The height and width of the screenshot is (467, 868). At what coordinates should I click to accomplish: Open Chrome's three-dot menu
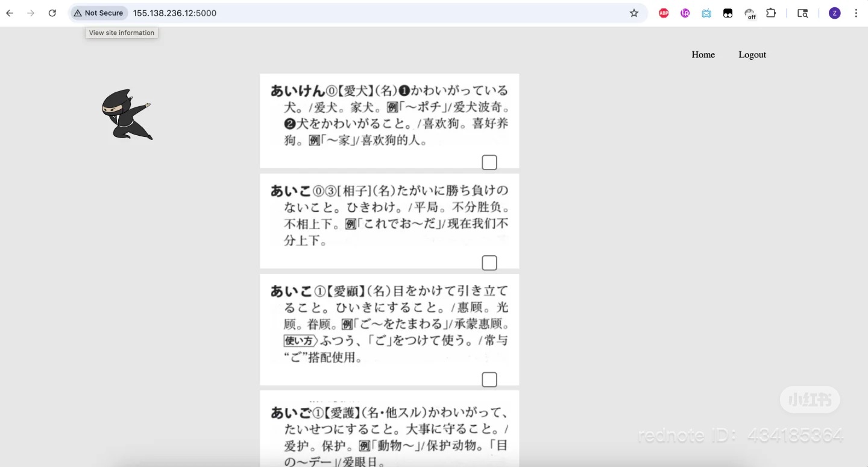(856, 13)
